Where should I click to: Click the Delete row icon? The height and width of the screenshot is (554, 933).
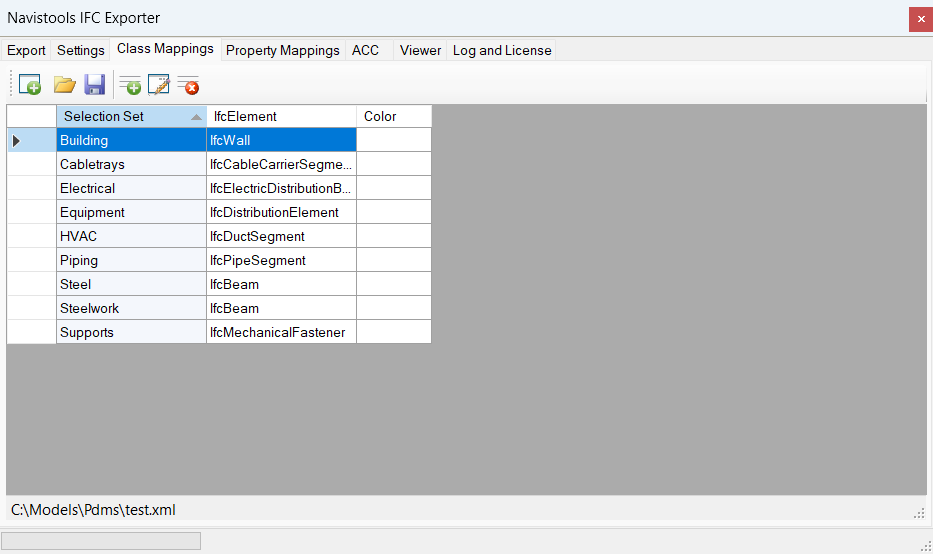(x=188, y=85)
